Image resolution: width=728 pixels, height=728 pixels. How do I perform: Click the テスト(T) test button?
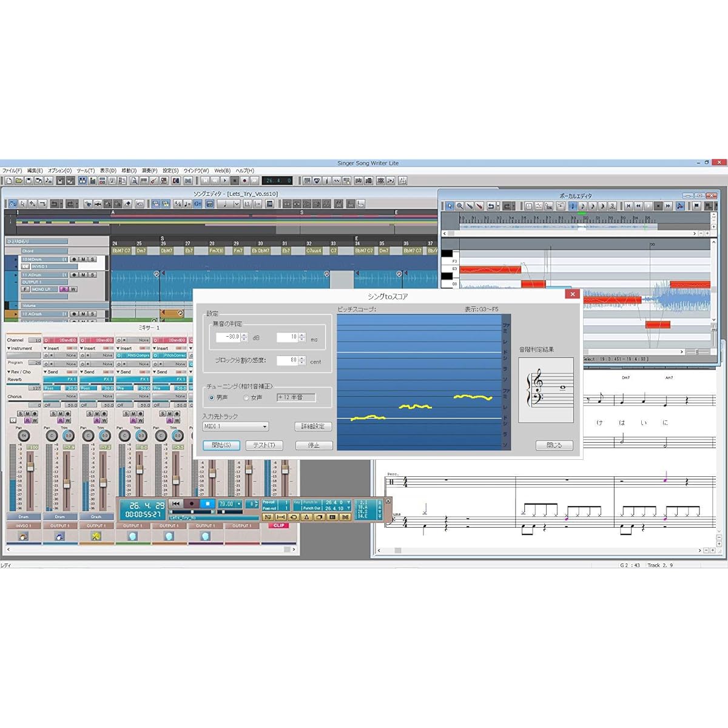point(264,445)
